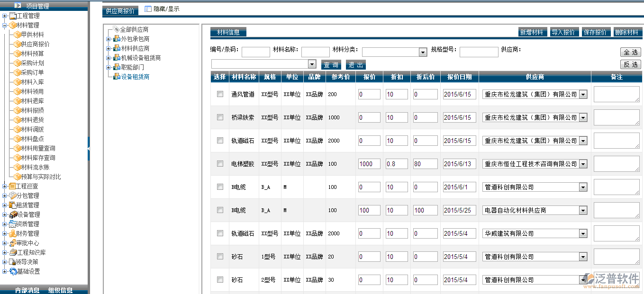Click the 材料流水账 item icon
This screenshot has width=644, height=294.
18,167
